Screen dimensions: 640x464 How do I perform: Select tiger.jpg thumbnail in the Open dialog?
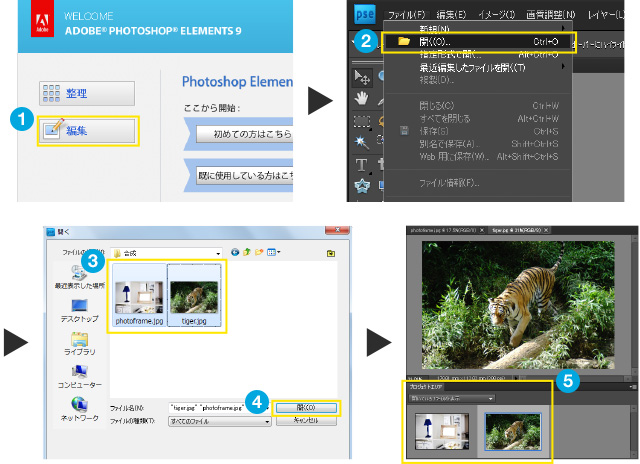coord(194,295)
